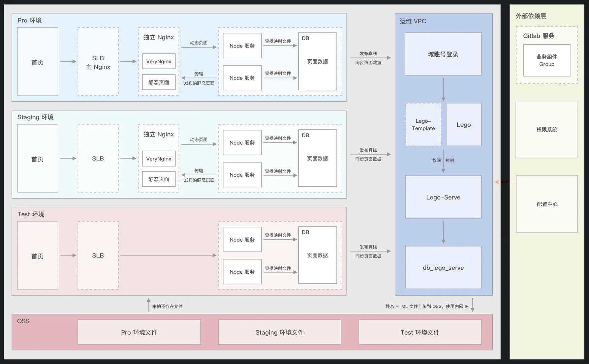Select the 静态页面 box in Staging 环境

pos(159,179)
